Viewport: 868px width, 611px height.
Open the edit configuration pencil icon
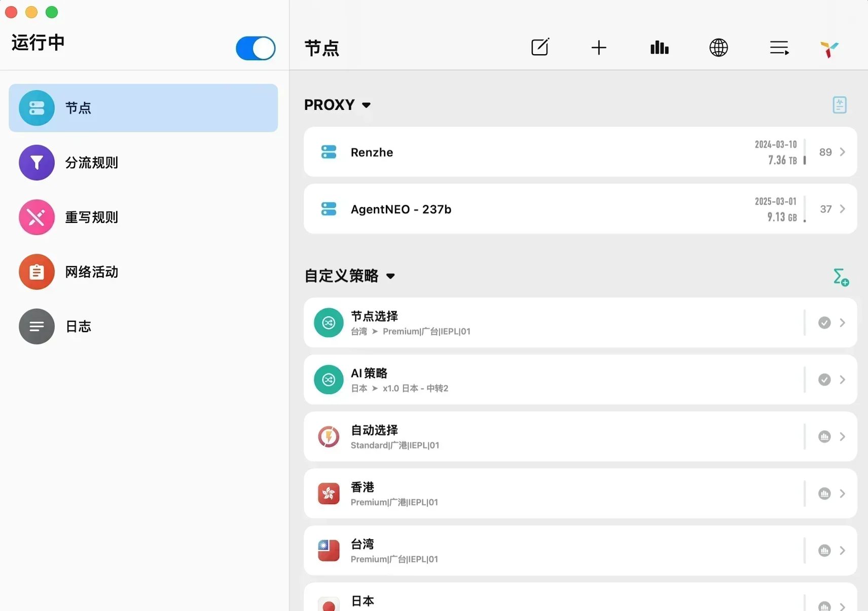tap(540, 47)
